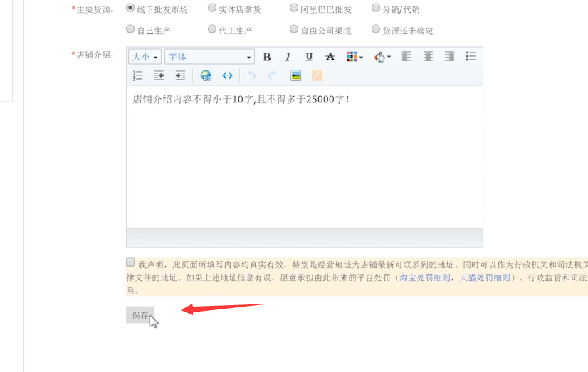The width and height of the screenshot is (588, 372).
Task: Click inside the store introduction text area
Action: tap(304, 156)
